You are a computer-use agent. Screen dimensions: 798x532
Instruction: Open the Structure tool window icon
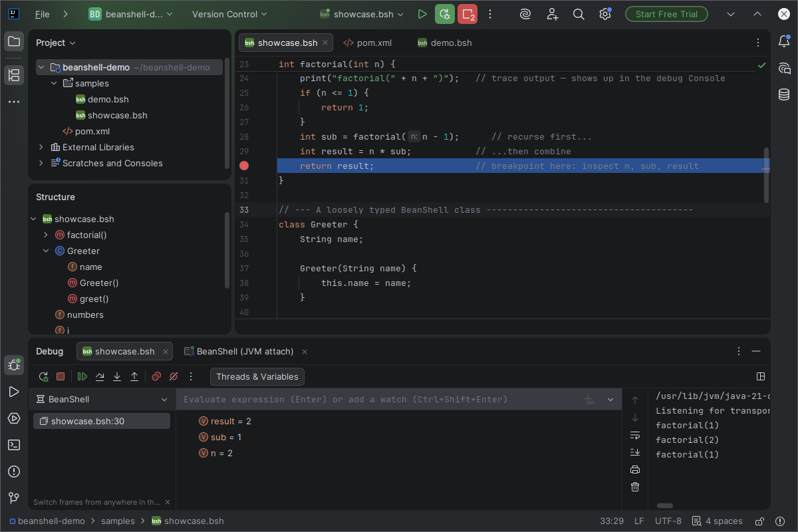[13, 74]
